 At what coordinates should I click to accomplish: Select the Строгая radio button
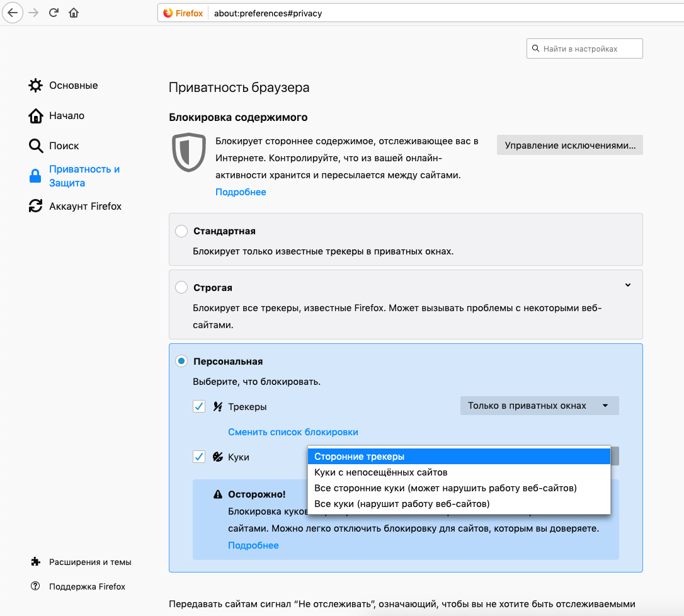tap(181, 288)
